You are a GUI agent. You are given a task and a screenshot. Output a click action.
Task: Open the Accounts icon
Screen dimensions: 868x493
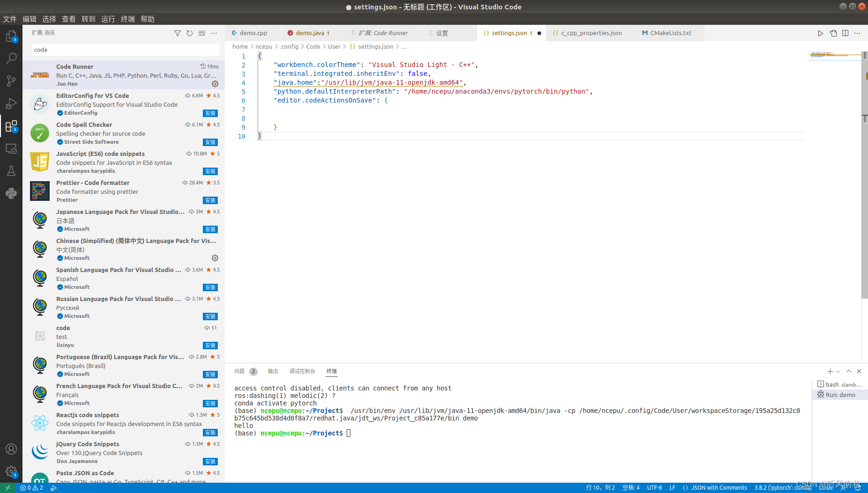(x=11, y=449)
